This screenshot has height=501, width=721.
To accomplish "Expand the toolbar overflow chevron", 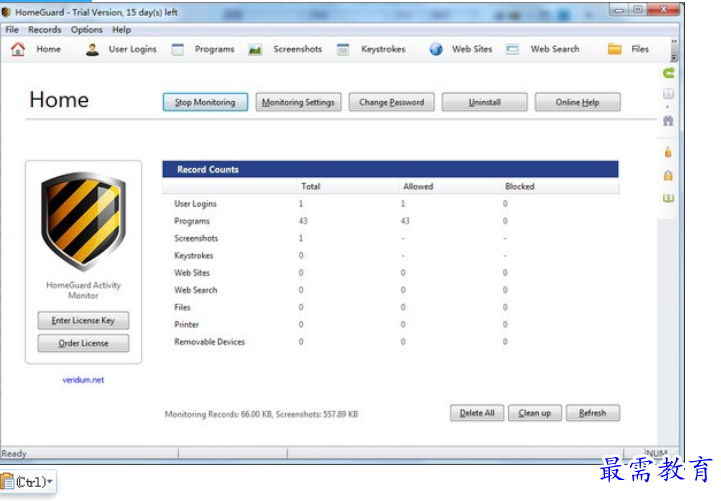I will click(674, 58).
